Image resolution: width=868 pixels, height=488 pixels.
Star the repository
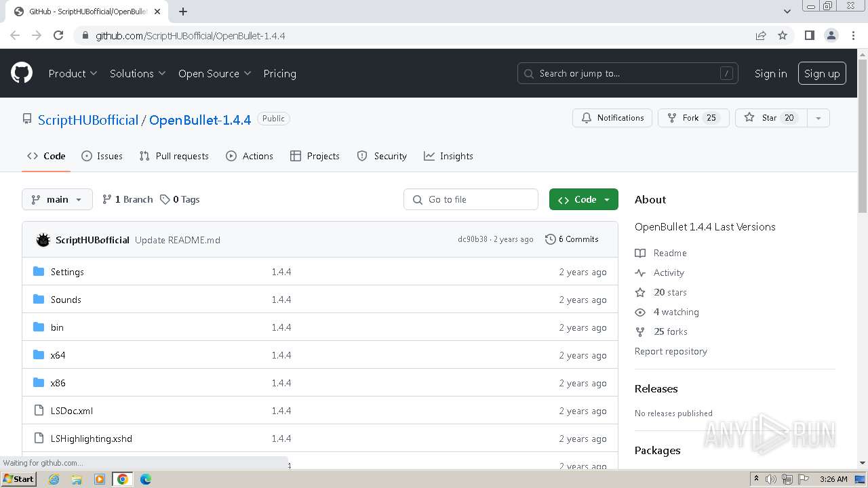pyautogui.click(x=771, y=118)
